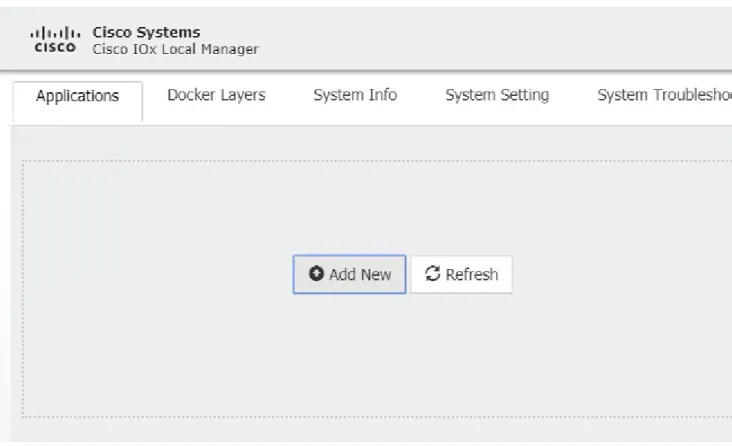Viewport: 732px width, 446px height.
Task: Click the 'Add New' text label
Action: (360, 275)
